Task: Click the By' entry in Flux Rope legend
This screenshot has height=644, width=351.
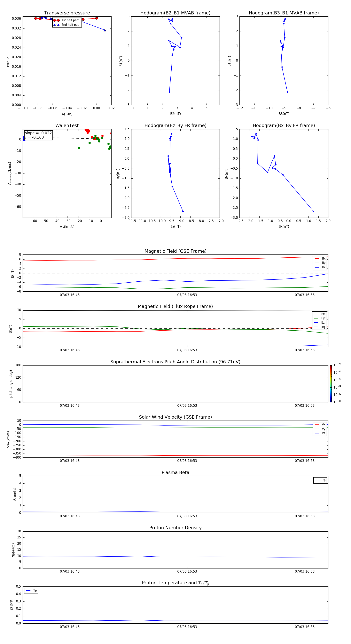Action: [x=320, y=318]
